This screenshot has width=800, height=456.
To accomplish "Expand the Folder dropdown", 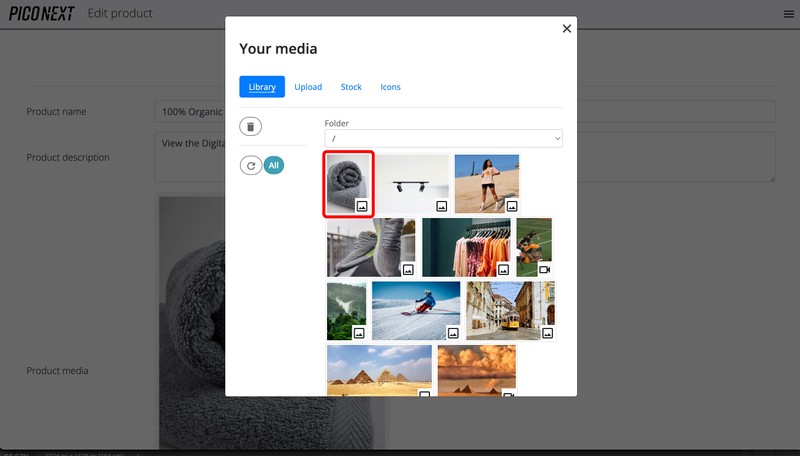I will coord(443,139).
